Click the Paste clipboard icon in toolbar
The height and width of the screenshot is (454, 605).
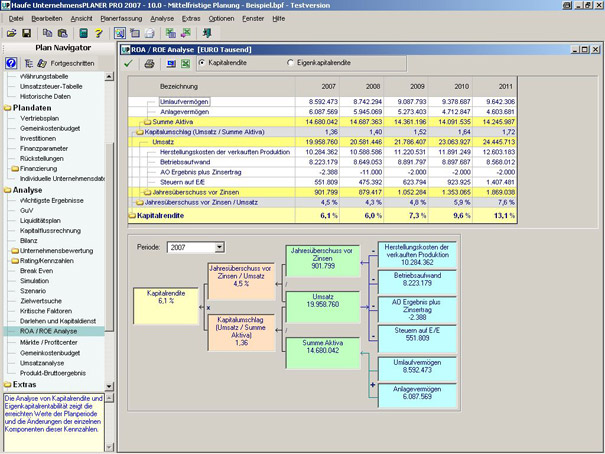click(63, 33)
